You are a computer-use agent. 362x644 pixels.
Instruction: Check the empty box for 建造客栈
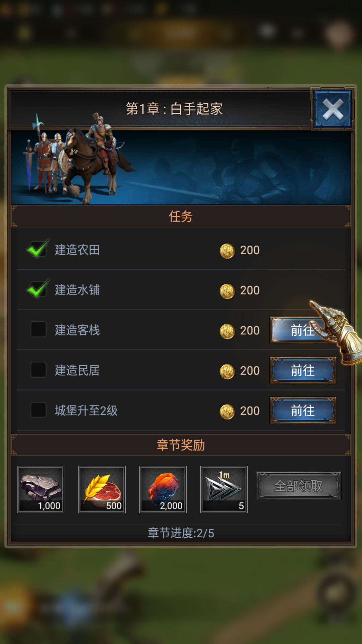point(39,329)
